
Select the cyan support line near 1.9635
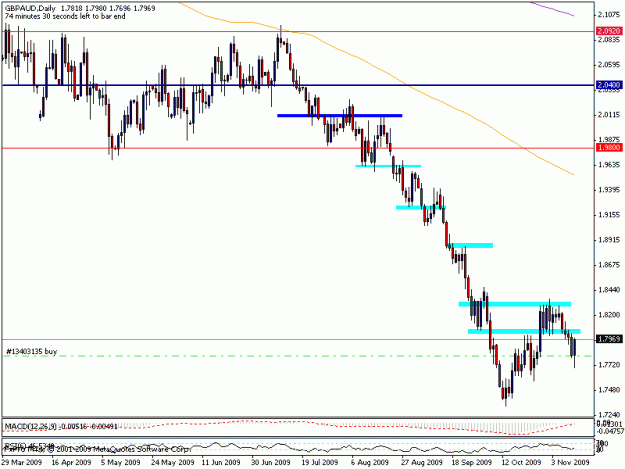(388, 166)
